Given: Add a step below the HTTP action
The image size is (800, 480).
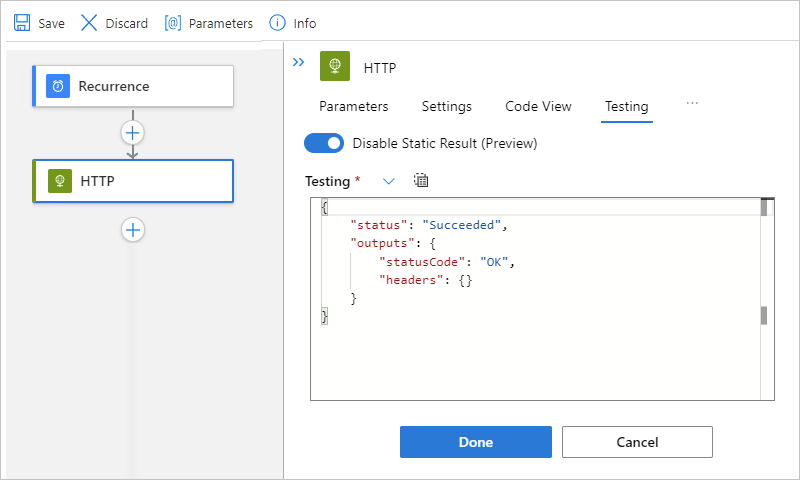Looking at the screenshot, I should pyautogui.click(x=133, y=230).
